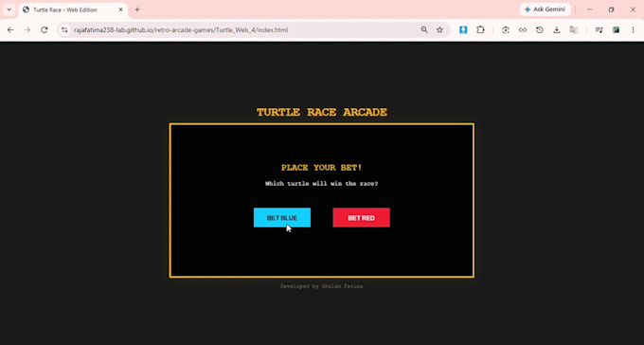
Task: Open the Ask Gemini button
Action: 545,9
